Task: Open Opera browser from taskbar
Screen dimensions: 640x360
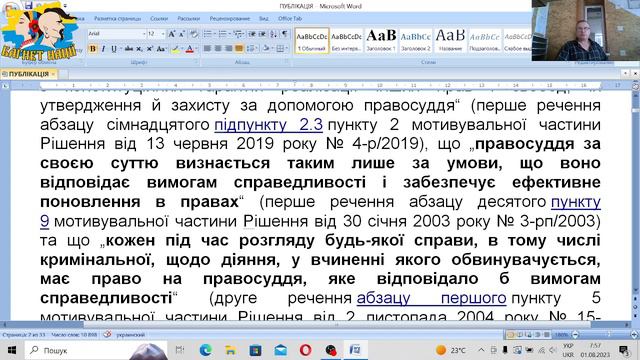Action: point(305,350)
